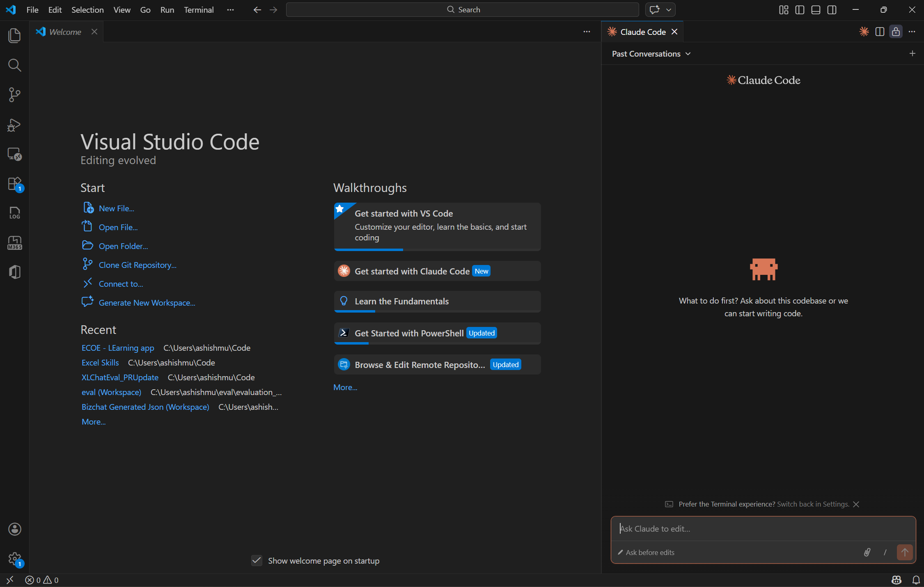This screenshot has width=924, height=587.
Task: Start new Claude conversation with plus icon
Action: click(x=912, y=53)
